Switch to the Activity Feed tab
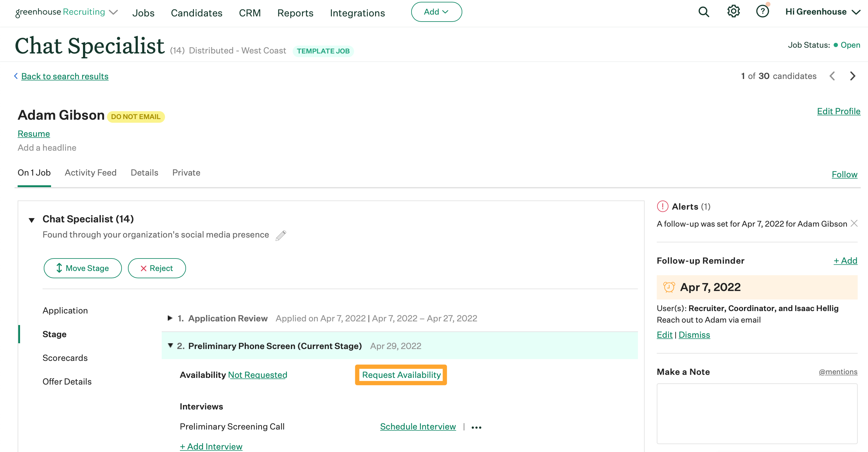This screenshot has height=452, width=868. coord(90,173)
